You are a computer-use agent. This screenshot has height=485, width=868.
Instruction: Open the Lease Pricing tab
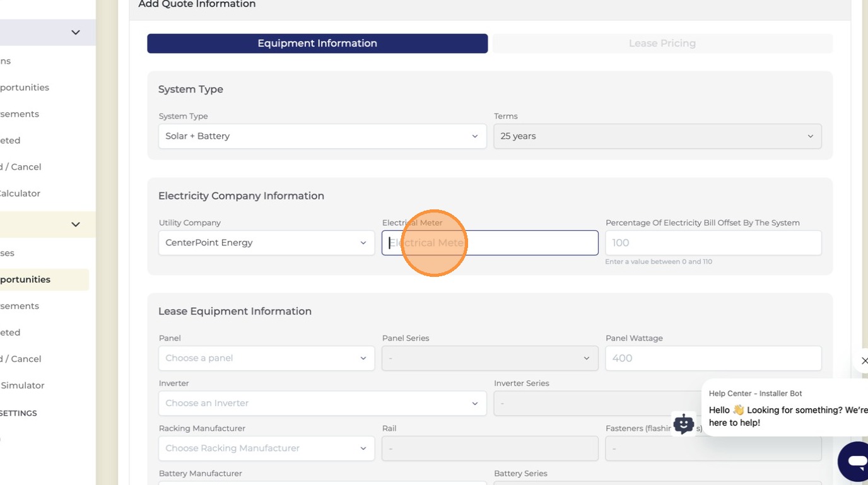(x=662, y=44)
